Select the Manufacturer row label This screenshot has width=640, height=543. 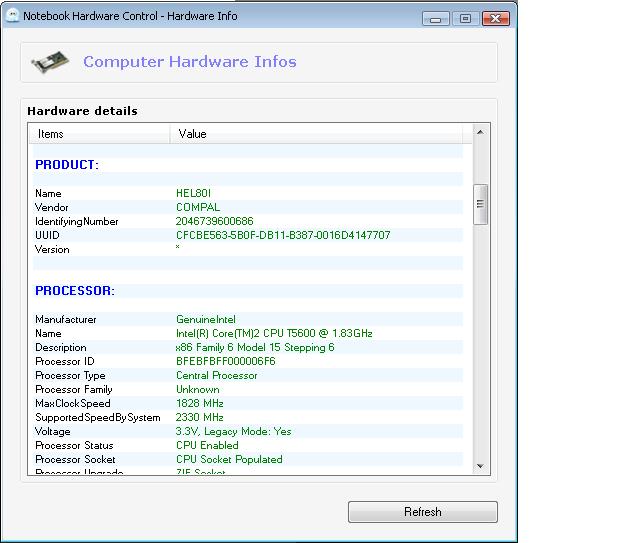(x=66, y=319)
